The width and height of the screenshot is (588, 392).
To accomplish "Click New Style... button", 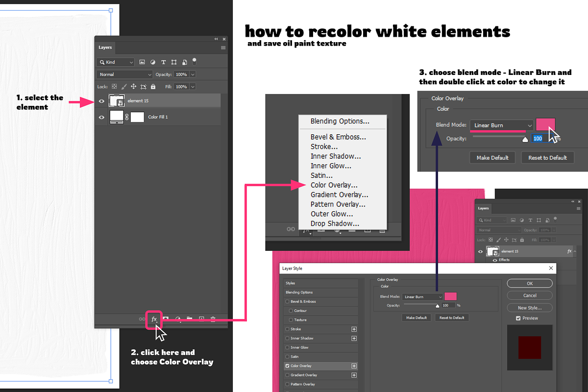I will tap(530, 308).
